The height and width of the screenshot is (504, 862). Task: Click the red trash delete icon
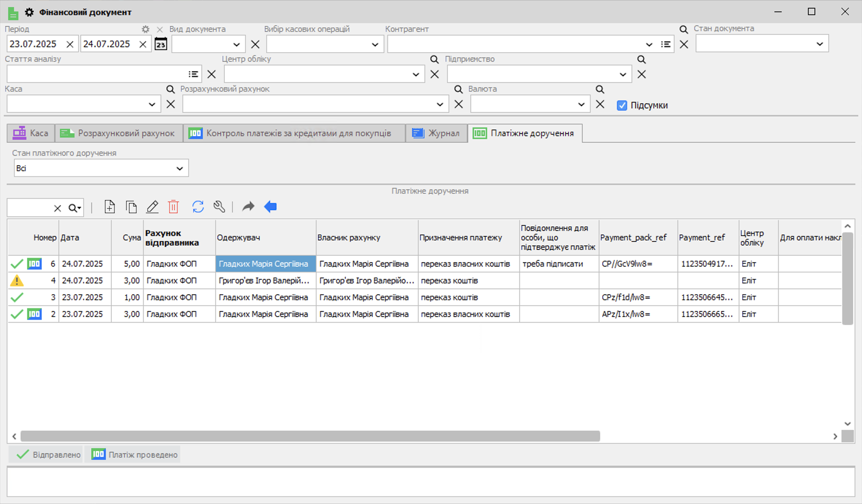174,207
